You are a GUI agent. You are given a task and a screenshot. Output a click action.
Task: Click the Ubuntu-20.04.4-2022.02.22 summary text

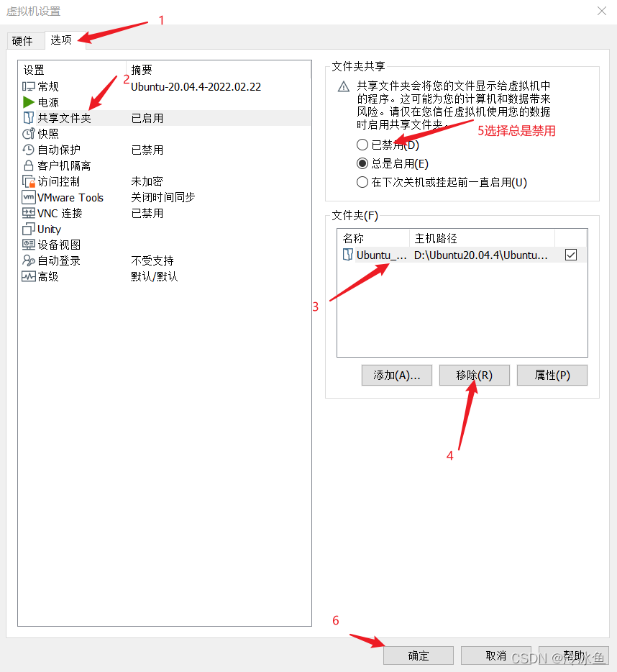click(x=196, y=86)
